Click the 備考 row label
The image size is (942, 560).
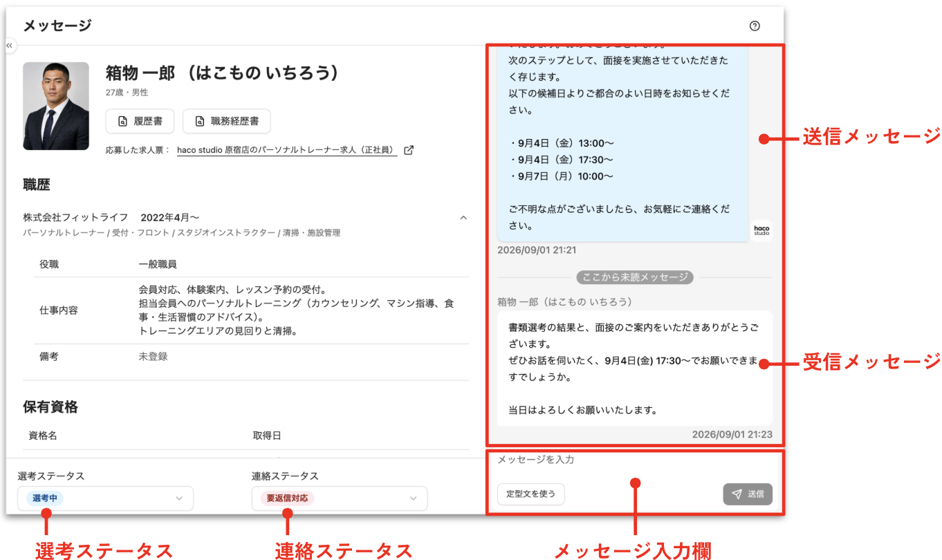coord(49,357)
